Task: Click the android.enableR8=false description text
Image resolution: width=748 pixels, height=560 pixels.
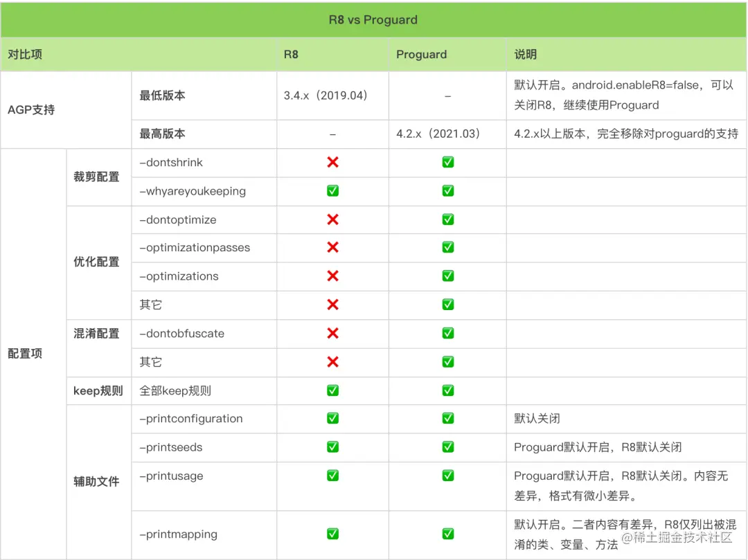Action: pos(623,95)
